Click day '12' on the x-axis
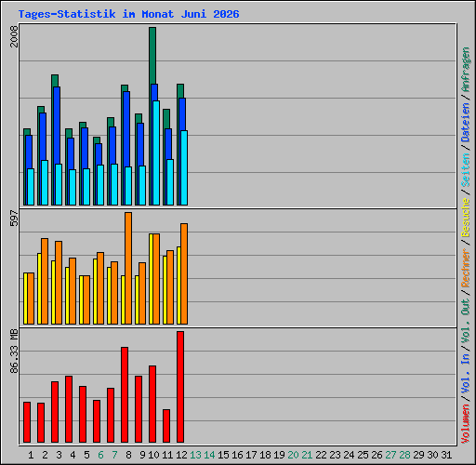Screen dimensions: 476x465 181,455
